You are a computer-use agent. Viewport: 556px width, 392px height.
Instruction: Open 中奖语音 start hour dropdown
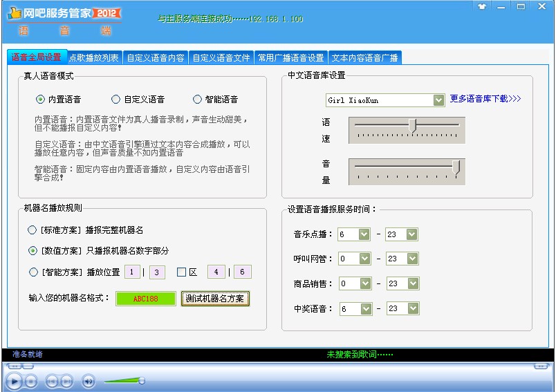[x=367, y=309]
